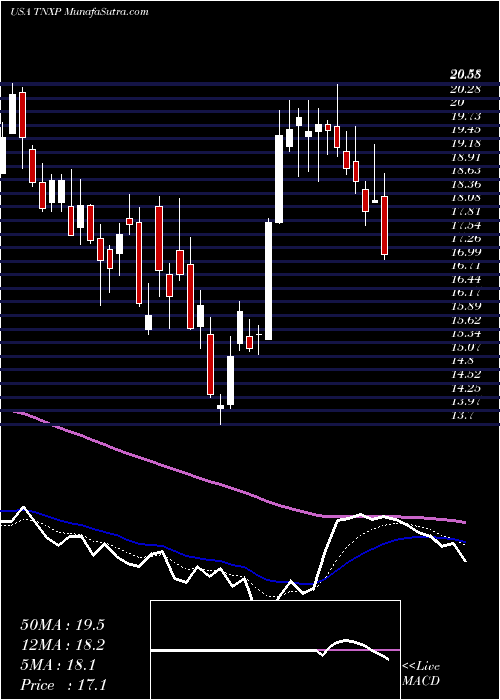Click the '<<Live' label beside MACD box
The width and height of the screenshot is (500, 700).
421,667
